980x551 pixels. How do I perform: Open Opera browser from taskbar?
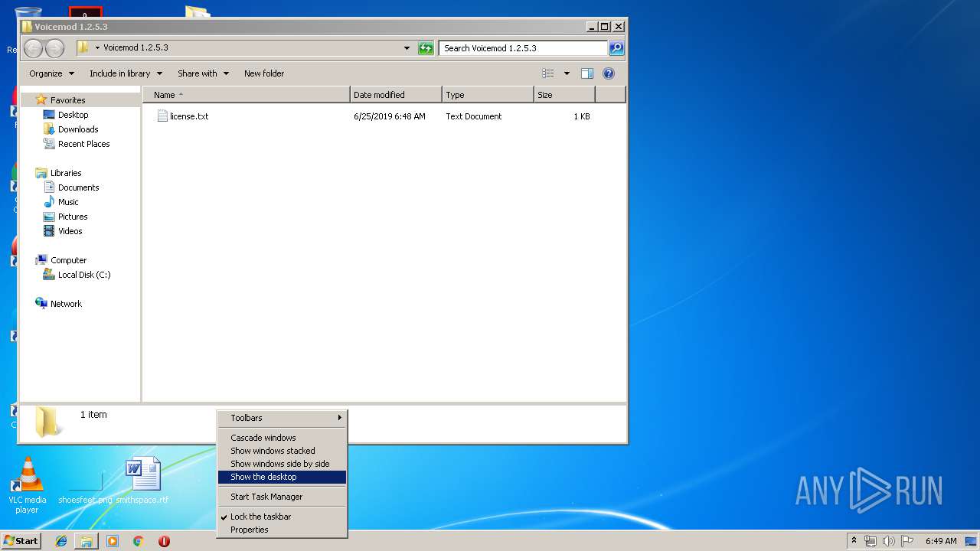(x=164, y=541)
